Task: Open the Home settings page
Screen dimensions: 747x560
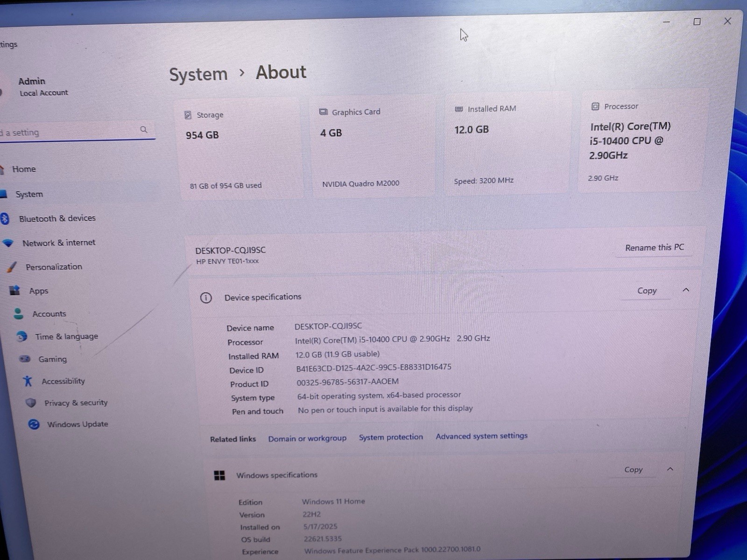Action: (24, 169)
